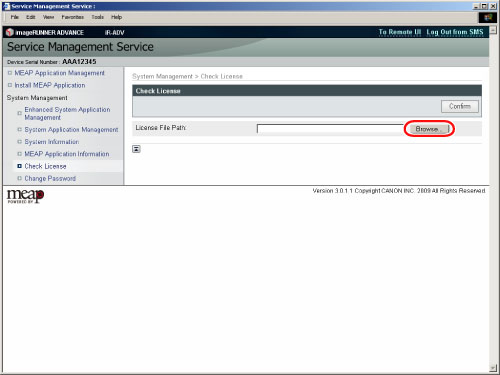The height and width of the screenshot is (375, 500).
Task: Click scrollbar up arrow
Action: tap(493, 30)
